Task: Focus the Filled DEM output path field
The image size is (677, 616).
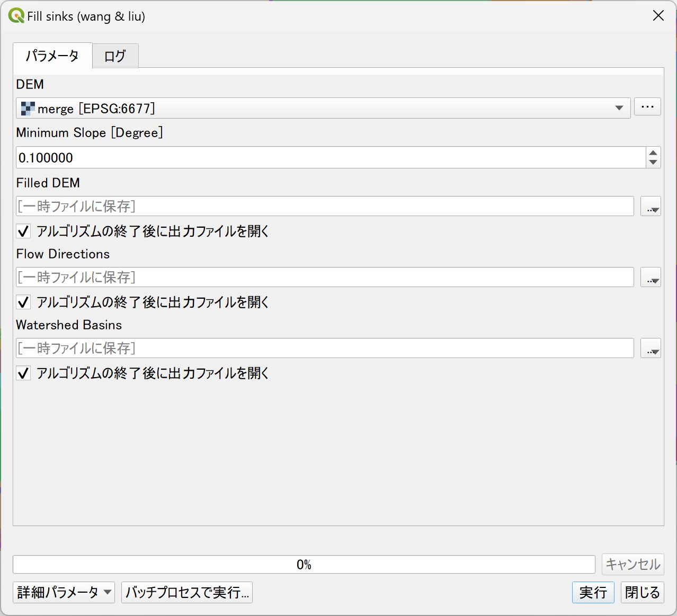Action: 325,206
